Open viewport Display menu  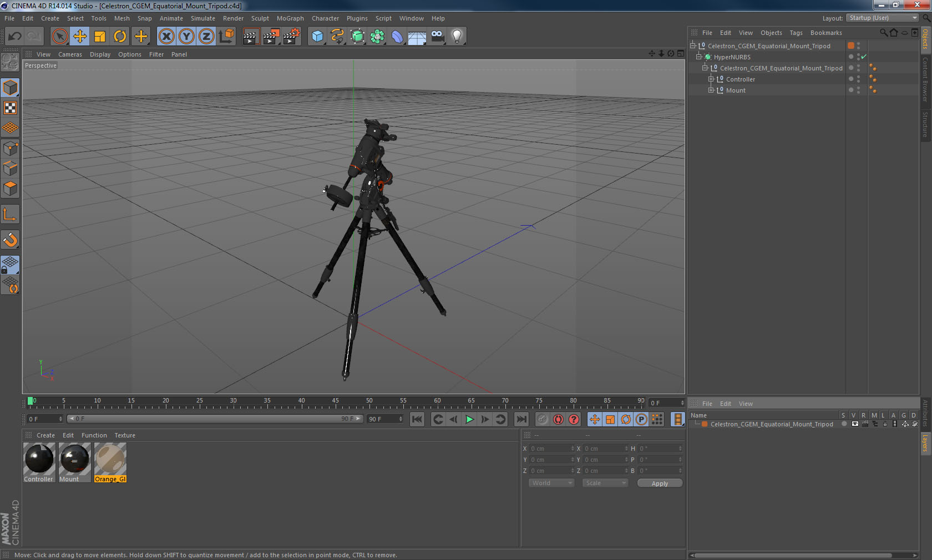[100, 54]
